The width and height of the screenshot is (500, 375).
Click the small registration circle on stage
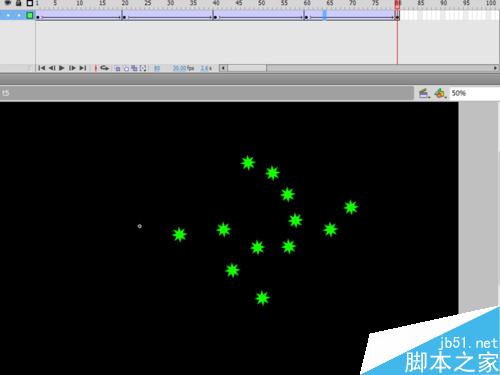click(140, 226)
